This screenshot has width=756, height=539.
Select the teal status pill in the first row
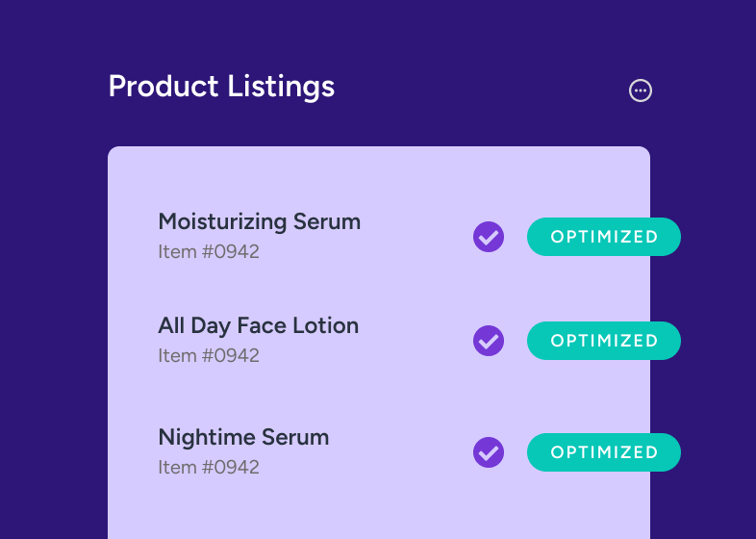pyautogui.click(x=603, y=237)
